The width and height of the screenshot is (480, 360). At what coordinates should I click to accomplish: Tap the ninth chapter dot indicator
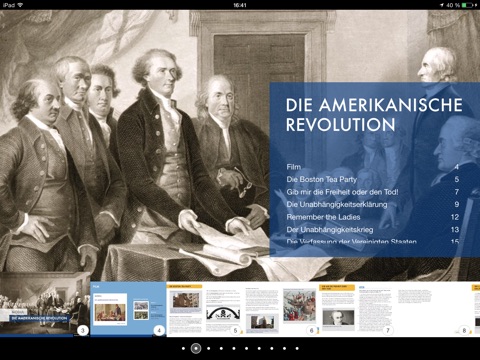pyautogui.click(x=284, y=348)
